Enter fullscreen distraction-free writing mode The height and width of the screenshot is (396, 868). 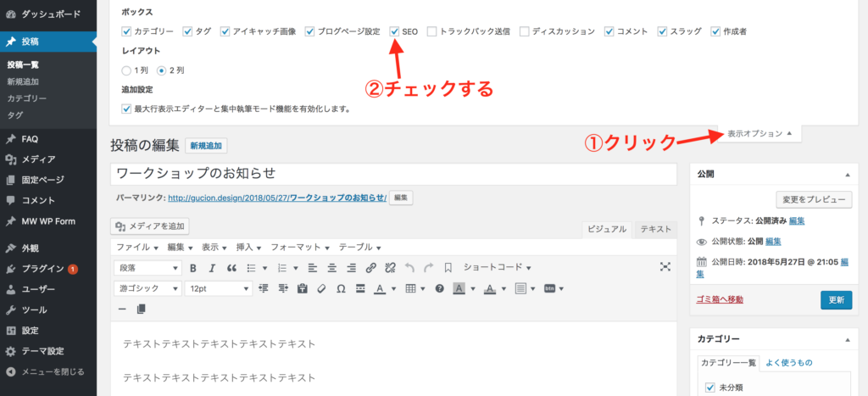click(665, 267)
